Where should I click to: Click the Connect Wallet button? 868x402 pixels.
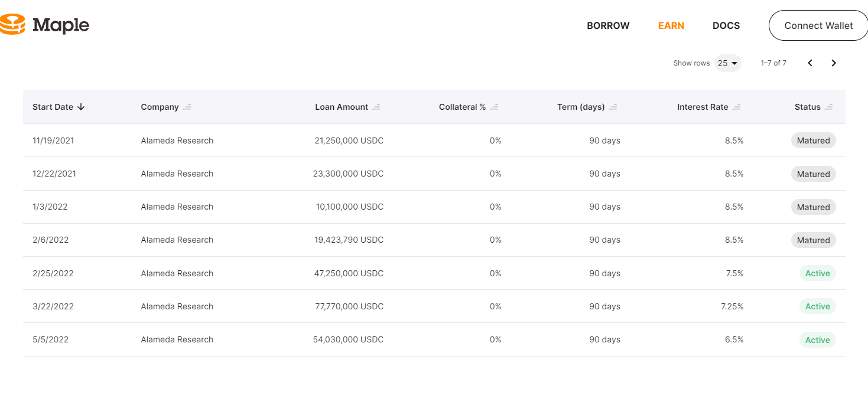click(818, 26)
